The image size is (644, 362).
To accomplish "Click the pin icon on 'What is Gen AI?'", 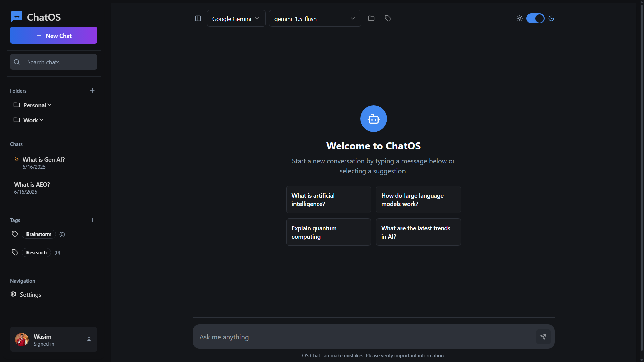I will [16, 159].
